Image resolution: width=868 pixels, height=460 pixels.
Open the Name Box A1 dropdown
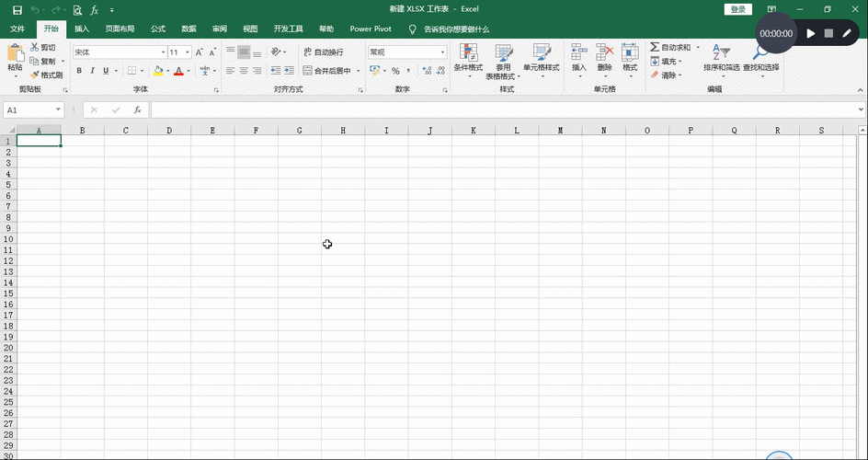pyautogui.click(x=58, y=110)
